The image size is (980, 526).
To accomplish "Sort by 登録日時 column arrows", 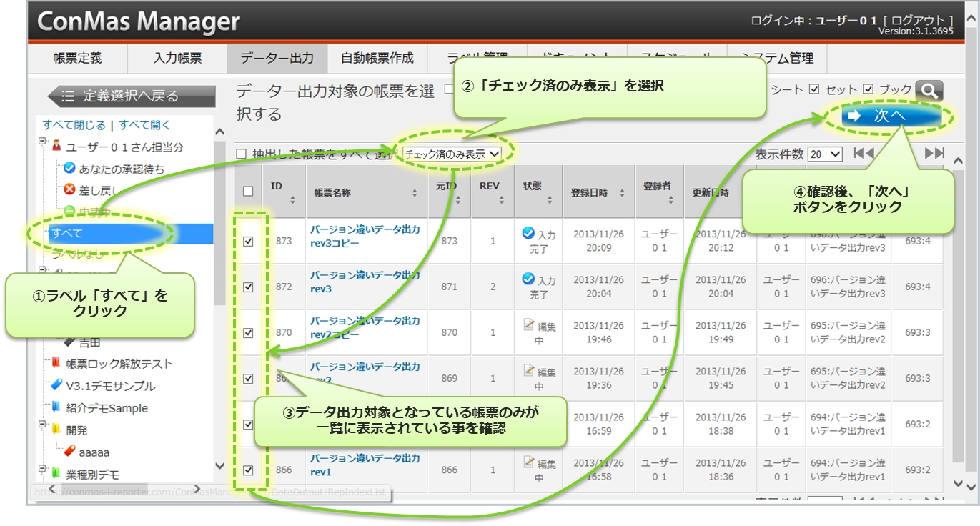I will [x=622, y=193].
